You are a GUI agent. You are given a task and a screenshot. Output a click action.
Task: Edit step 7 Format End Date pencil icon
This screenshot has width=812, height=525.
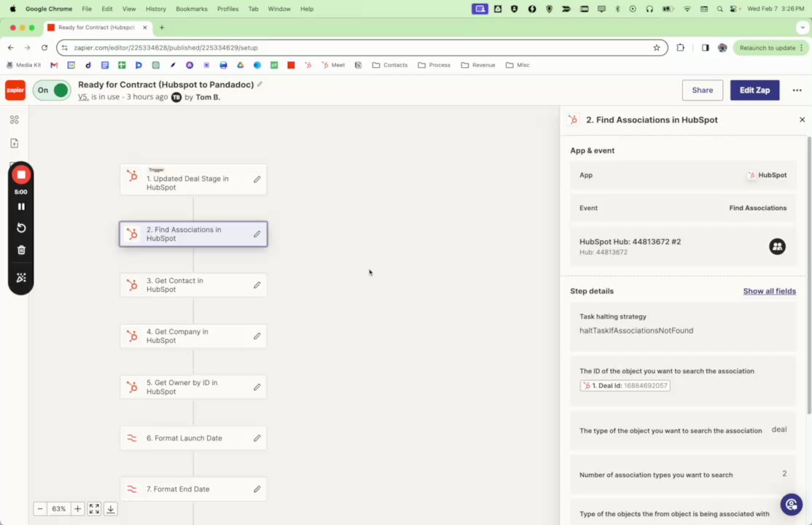[x=257, y=489]
